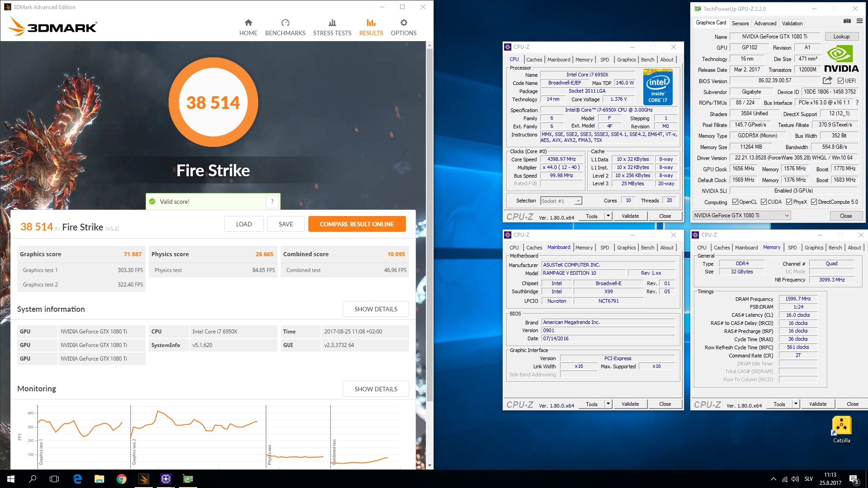Switch to CPU-Z taskbar icon
Screen dimensions: 868x488
(166, 479)
